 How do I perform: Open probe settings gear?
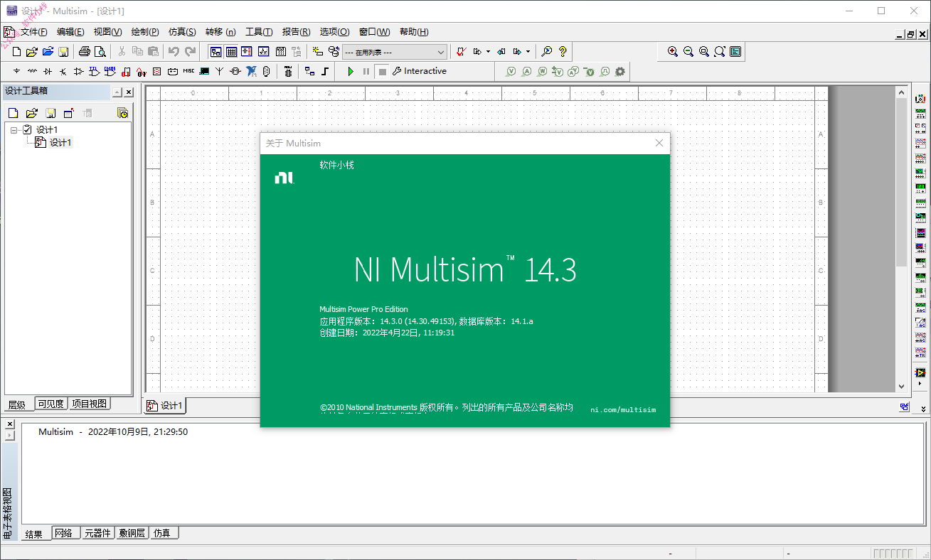coord(620,71)
